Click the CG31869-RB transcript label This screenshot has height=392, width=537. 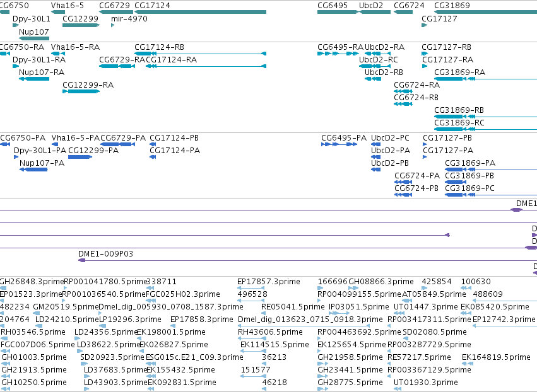[459, 110]
